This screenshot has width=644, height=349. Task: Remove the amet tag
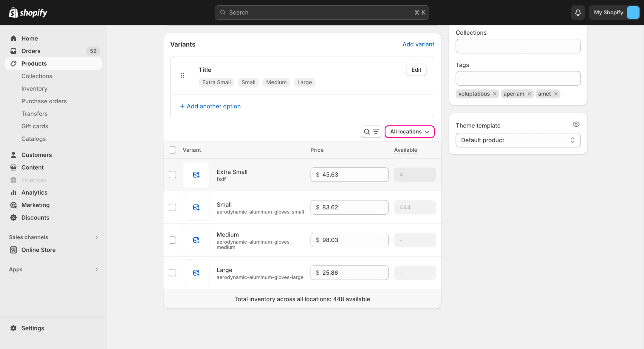point(556,94)
